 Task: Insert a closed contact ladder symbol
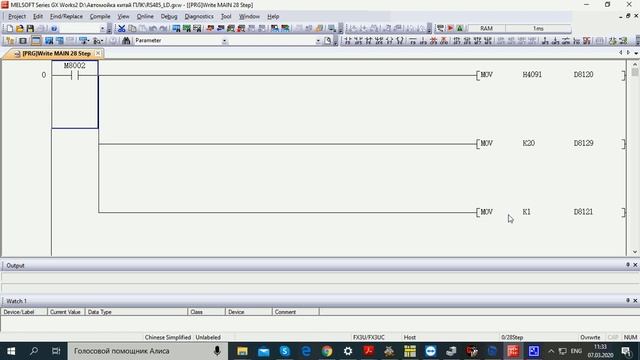tap(369, 40)
